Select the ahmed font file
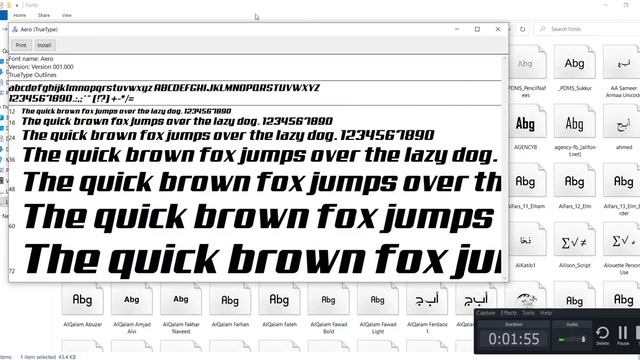The height and width of the screenshot is (360, 640). (x=623, y=127)
